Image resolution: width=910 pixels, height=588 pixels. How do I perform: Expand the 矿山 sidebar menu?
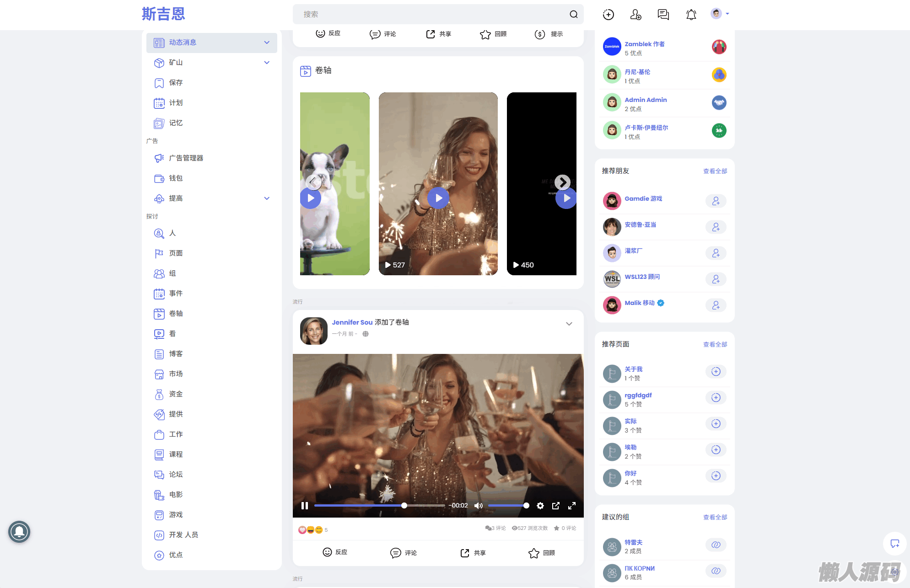(267, 63)
